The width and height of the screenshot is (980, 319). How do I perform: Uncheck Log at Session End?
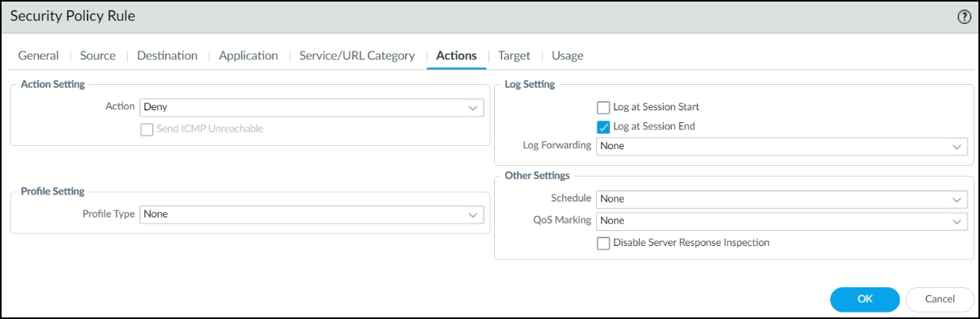tap(603, 126)
